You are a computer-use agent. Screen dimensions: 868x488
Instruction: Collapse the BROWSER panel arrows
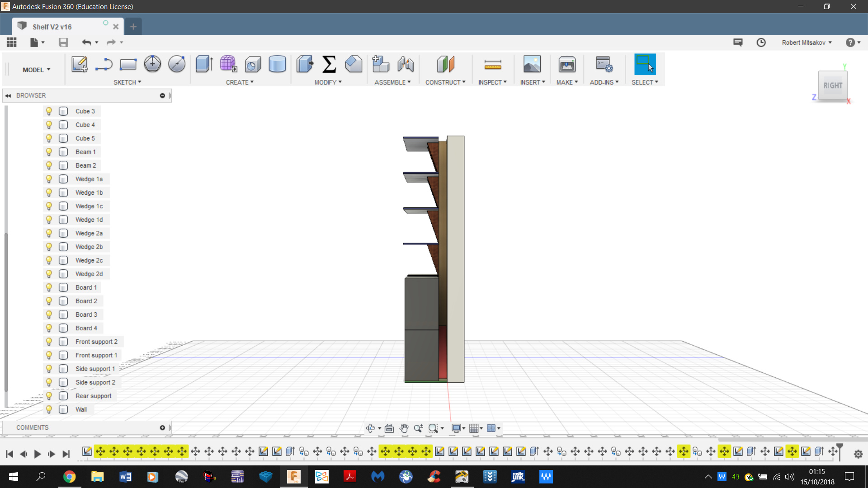coord(8,95)
